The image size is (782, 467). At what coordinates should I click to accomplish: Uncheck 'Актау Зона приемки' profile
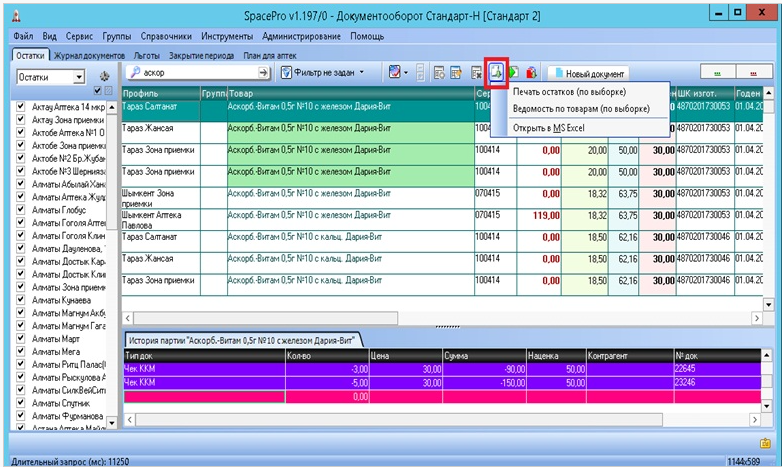pyautogui.click(x=20, y=119)
